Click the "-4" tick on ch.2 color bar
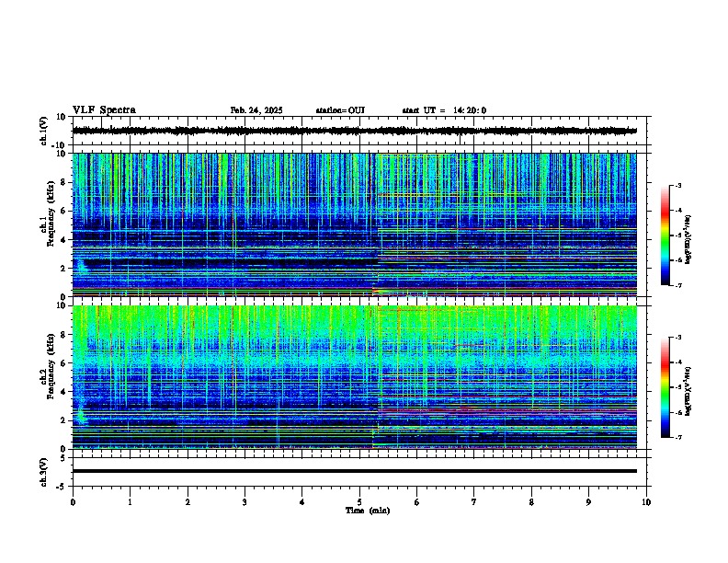This screenshot has height=563, width=728. [677, 362]
